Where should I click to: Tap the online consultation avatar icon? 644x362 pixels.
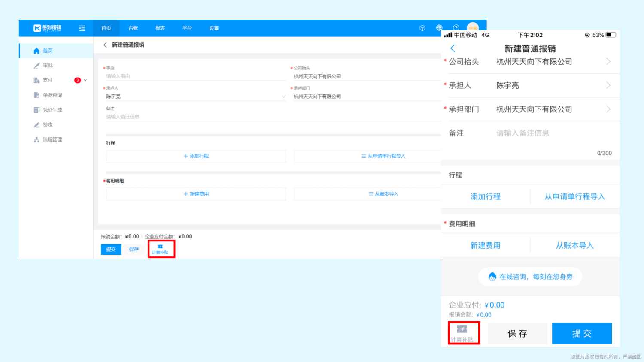[x=492, y=277]
